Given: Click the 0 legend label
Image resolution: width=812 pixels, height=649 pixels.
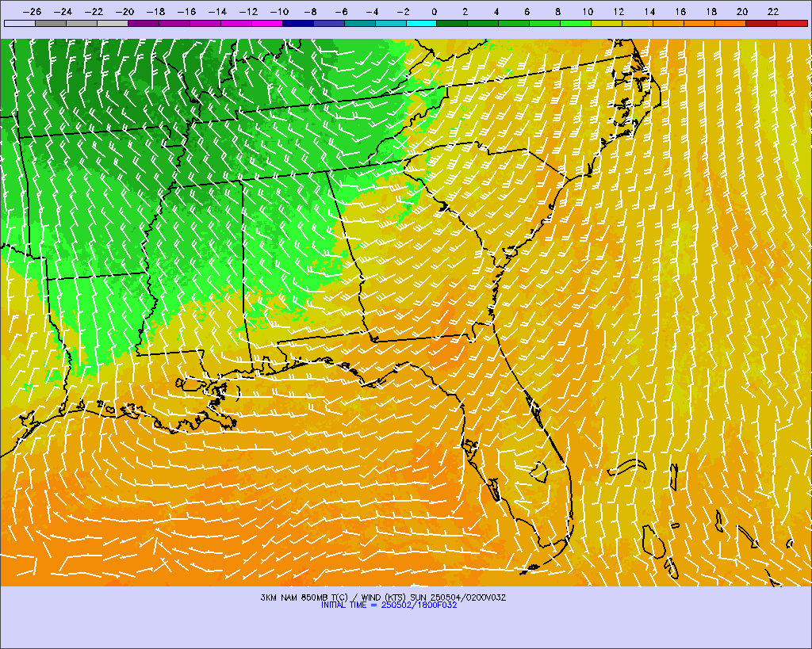Looking at the screenshot, I should (x=434, y=12).
